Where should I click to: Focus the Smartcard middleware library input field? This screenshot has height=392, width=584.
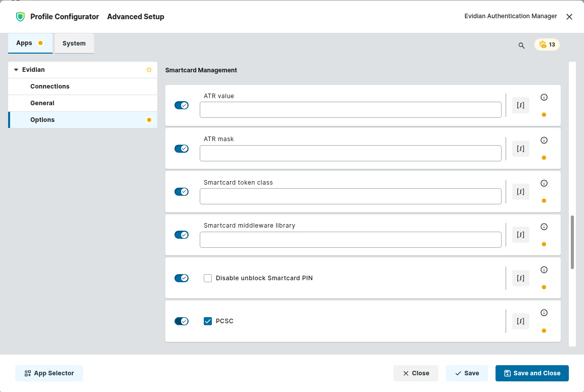350,240
